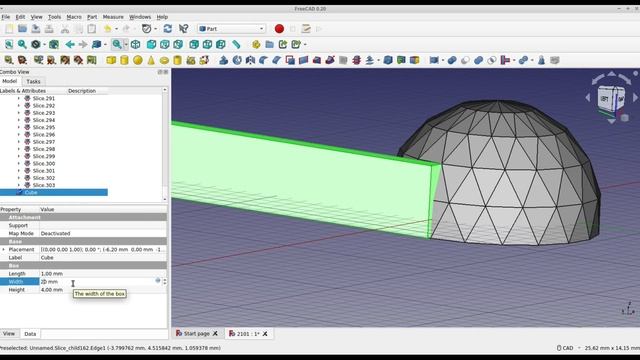Screen dimensions: 640x360
Task: Click Fit Selection magnifier icon
Action: click(x=22, y=44)
